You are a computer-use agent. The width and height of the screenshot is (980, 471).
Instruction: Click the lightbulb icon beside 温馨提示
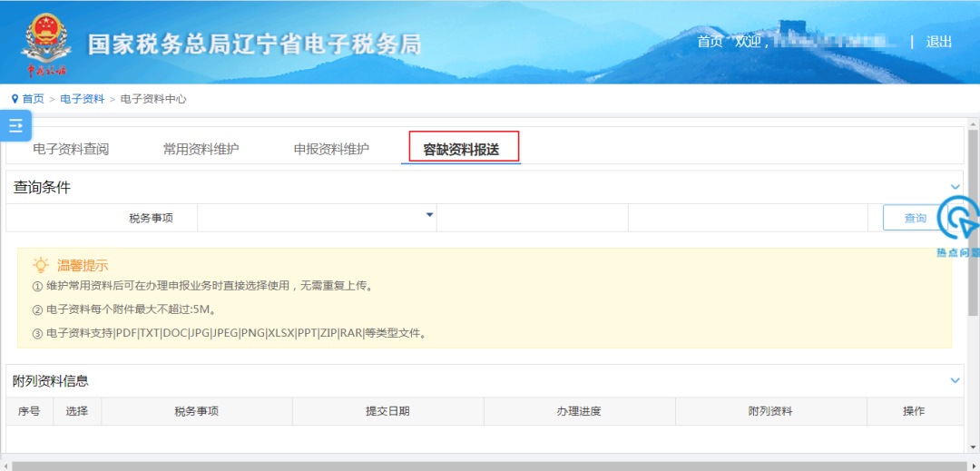(x=41, y=265)
